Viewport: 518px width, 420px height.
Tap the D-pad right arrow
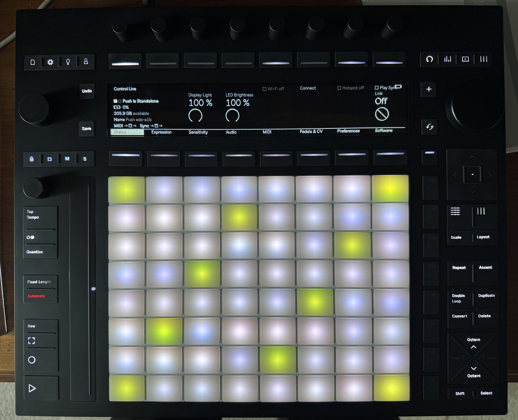coord(490,174)
